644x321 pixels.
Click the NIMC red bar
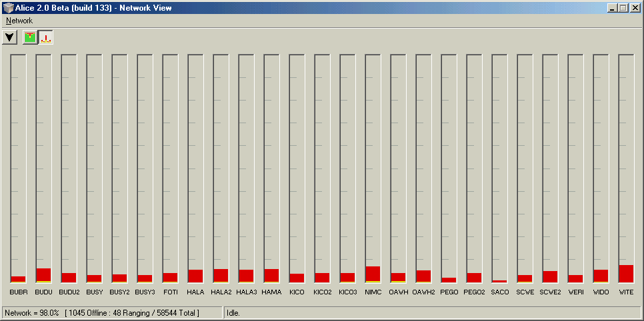point(373,274)
